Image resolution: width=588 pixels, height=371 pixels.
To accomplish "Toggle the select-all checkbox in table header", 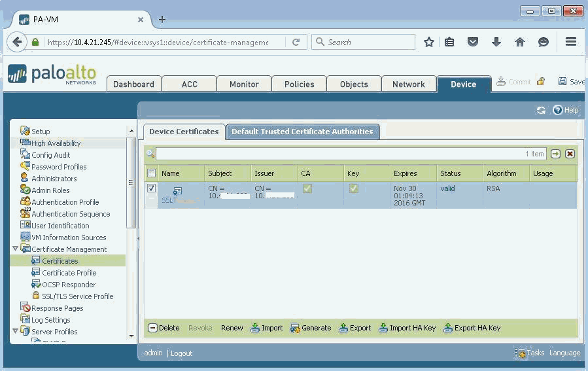I will click(152, 173).
